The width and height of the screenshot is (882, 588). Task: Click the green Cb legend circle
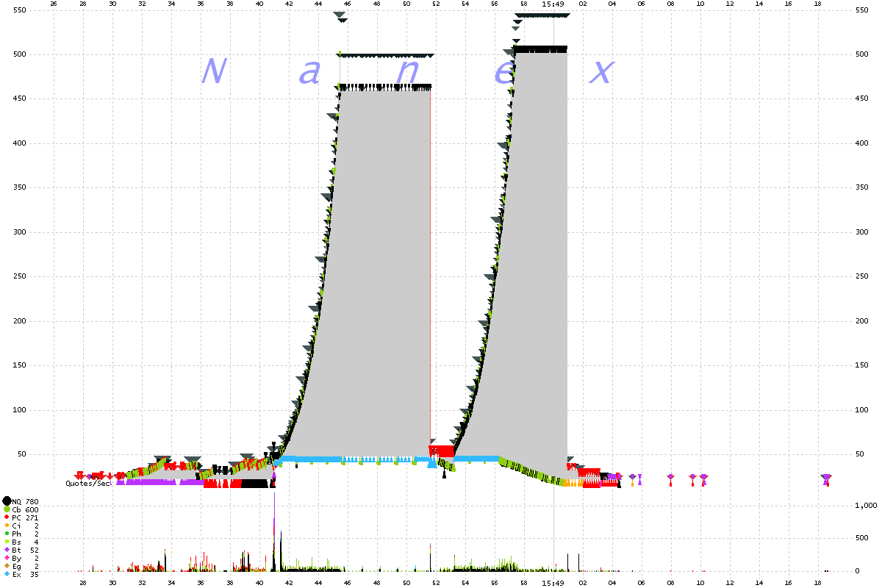[7, 509]
